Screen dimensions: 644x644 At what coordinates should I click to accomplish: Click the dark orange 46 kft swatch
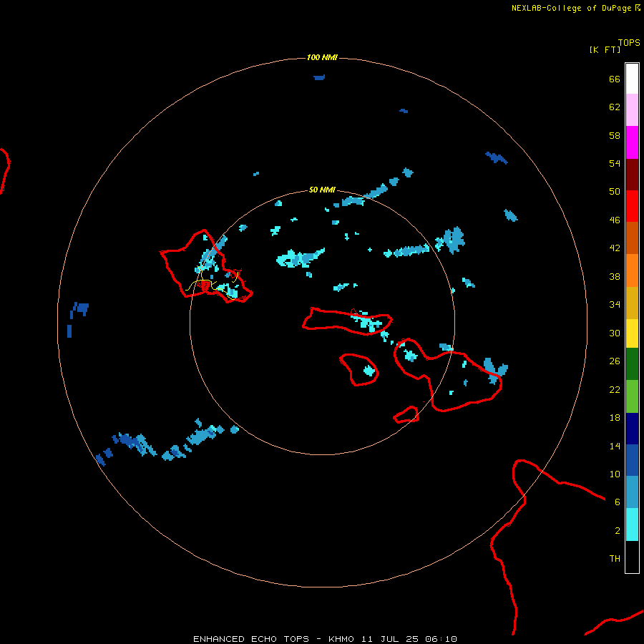click(632, 238)
